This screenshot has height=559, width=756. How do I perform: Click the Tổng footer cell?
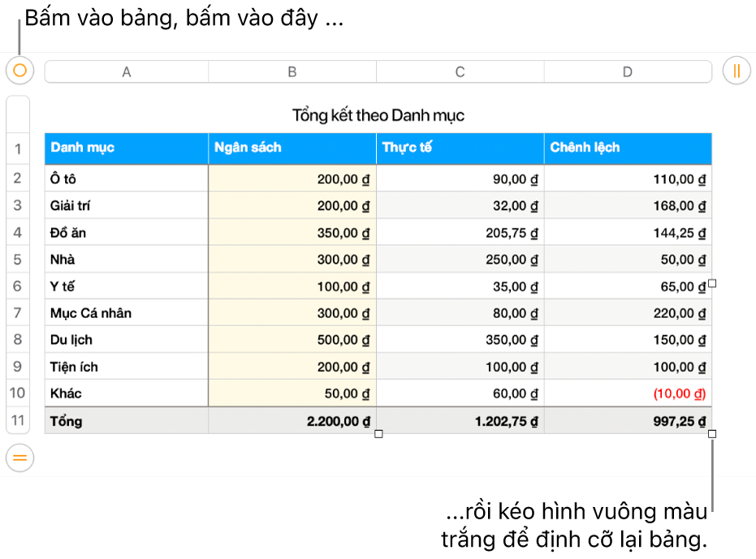(127, 421)
